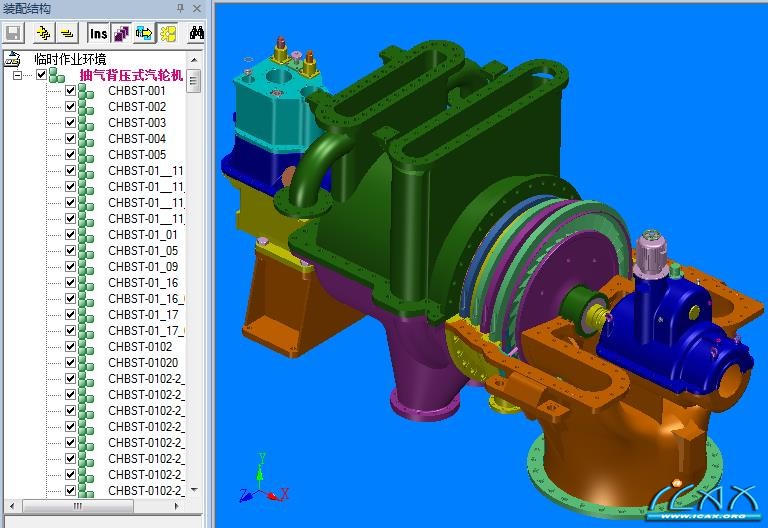The height and width of the screenshot is (528, 768).
Task: Click the horizontal scroll-left arrow
Action: click(11, 505)
